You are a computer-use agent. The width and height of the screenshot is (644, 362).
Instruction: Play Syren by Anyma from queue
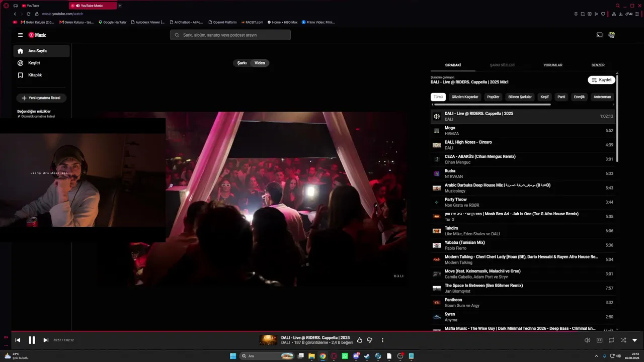click(x=523, y=317)
